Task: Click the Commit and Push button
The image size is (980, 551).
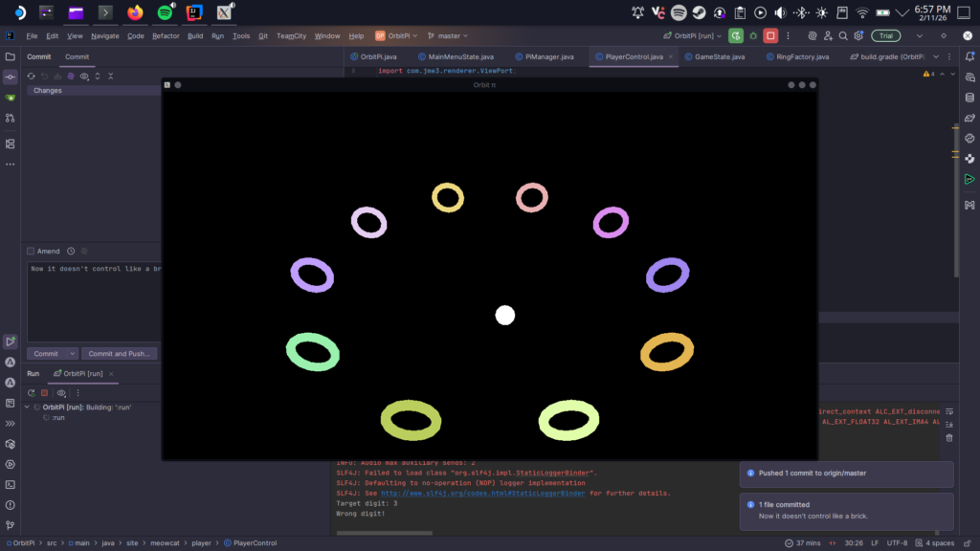Action: (x=119, y=353)
